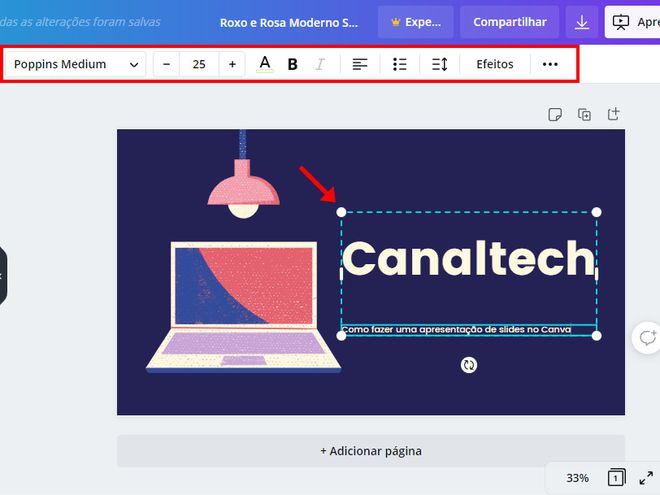Click the presentation Apre button

(633, 22)
